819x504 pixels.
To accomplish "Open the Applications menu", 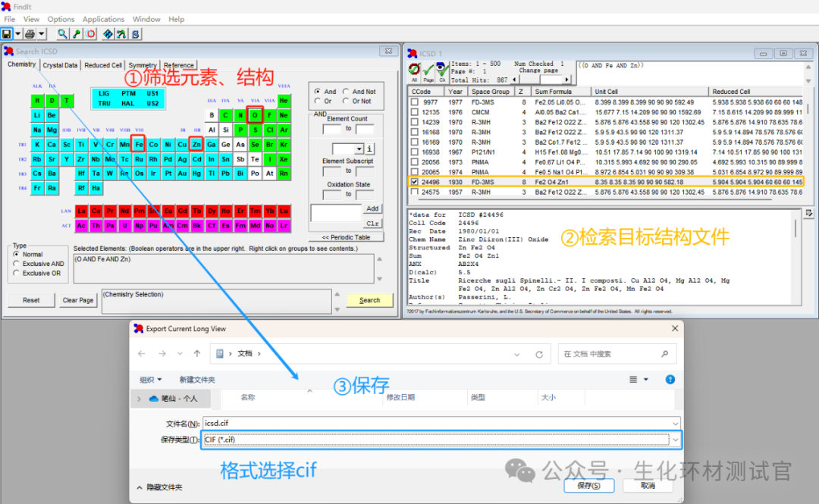I will pyautogui.click(x=103, y=19).
